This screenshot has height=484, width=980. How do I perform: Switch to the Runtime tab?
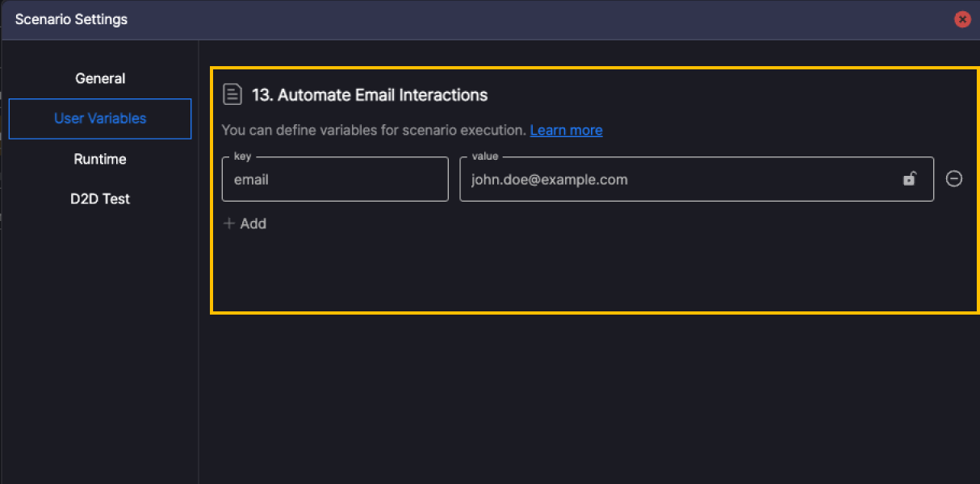pyautogui.click(x=100, y=159)
